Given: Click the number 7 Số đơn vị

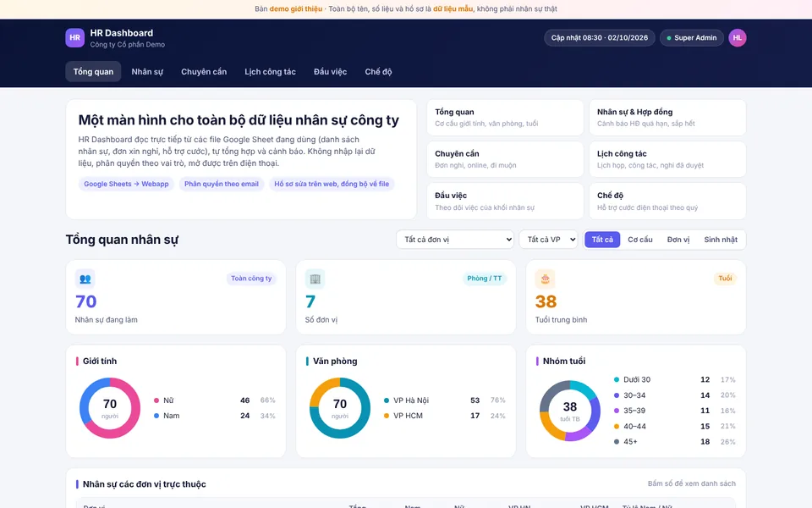Looking at the screenshot, I should coord(310,301).
